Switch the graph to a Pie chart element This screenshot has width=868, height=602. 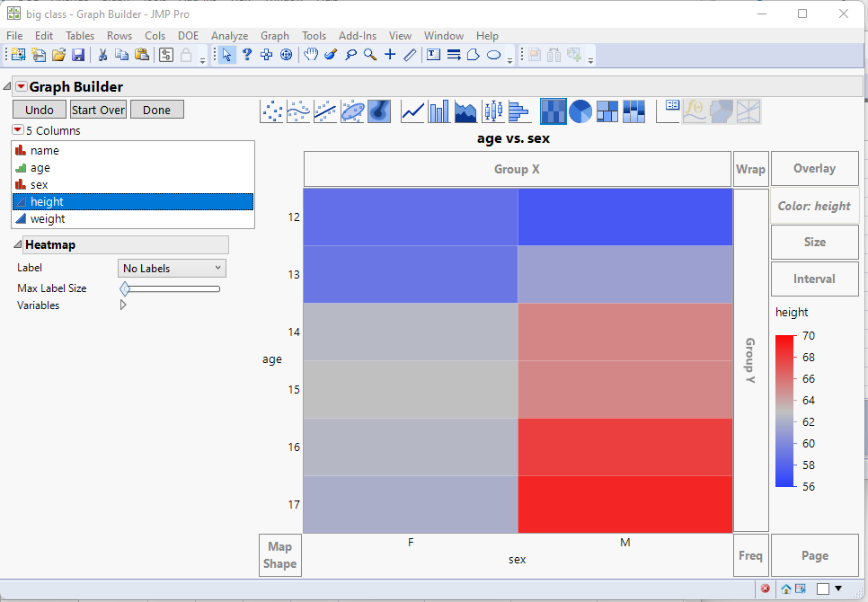pos(580,111)
